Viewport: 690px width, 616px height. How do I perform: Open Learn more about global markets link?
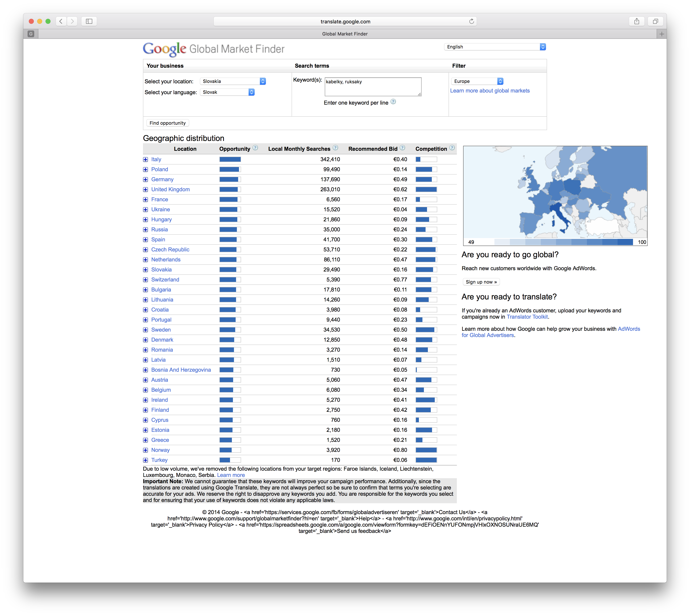489,91
